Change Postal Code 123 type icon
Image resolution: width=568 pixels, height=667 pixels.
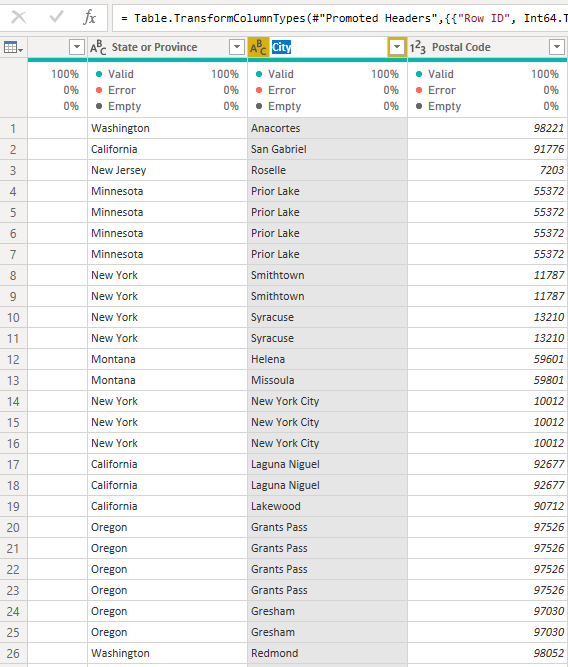coord(418,47)
